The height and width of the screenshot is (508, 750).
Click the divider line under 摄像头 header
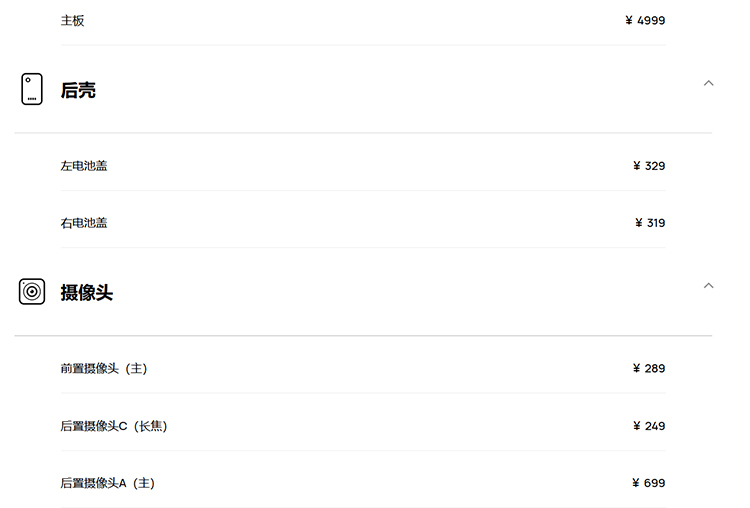click(x=363, y=335)
